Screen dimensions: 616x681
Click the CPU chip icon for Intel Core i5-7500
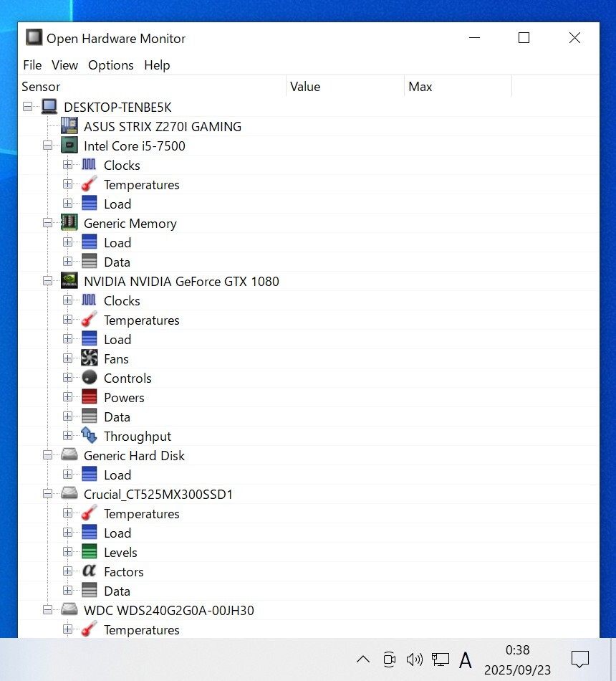pyautogui.click(x=69, y=146)
